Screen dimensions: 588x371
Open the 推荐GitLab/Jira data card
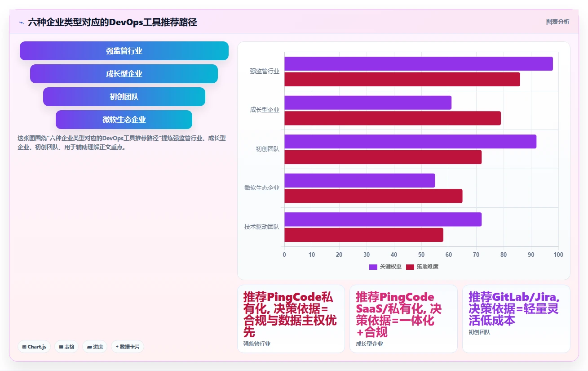516,319
